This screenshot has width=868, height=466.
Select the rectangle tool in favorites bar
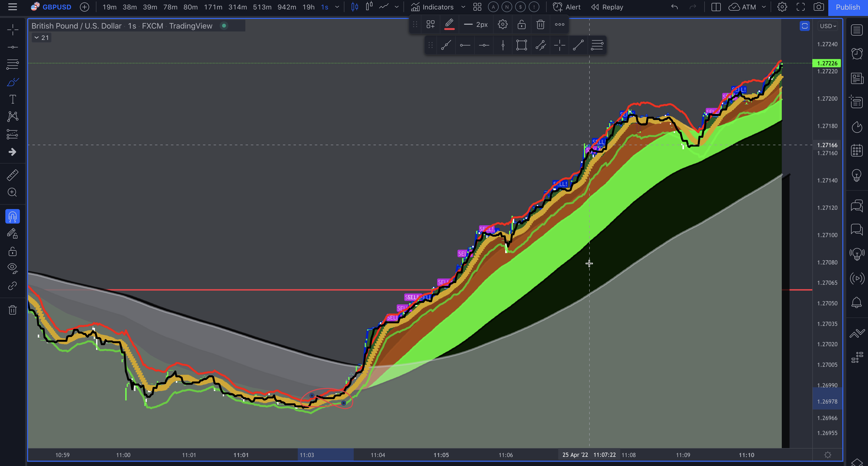point(521,45)
